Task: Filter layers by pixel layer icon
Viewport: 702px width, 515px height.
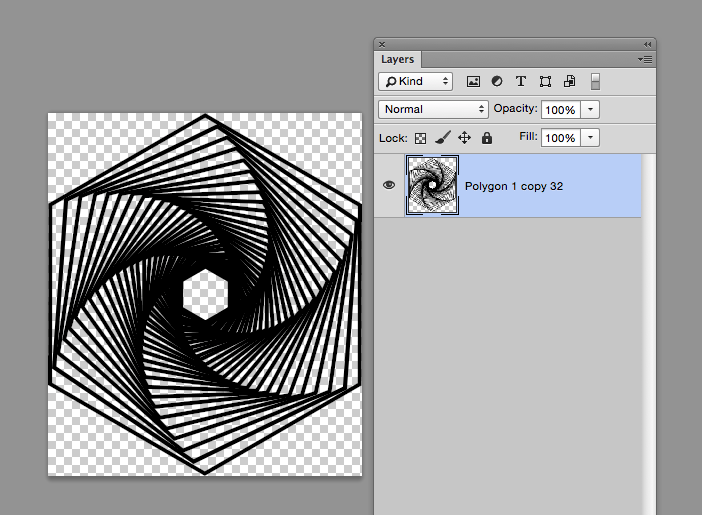Action: click(x=473, y=82)
